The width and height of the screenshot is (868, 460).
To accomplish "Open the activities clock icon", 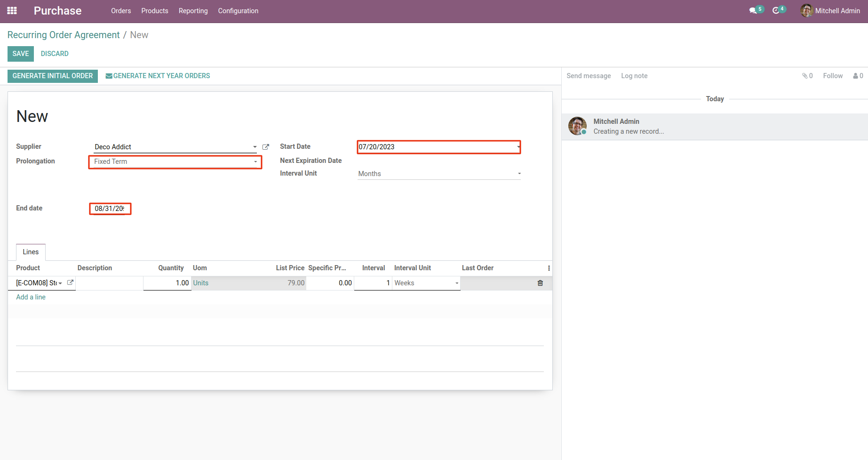I will click(x=776, y=11).
